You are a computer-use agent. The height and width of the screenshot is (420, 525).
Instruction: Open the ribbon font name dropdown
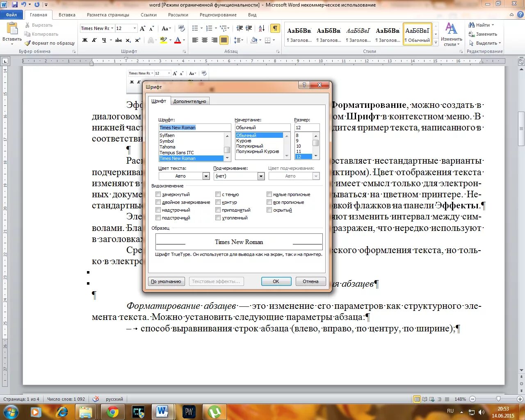(112, 28)
